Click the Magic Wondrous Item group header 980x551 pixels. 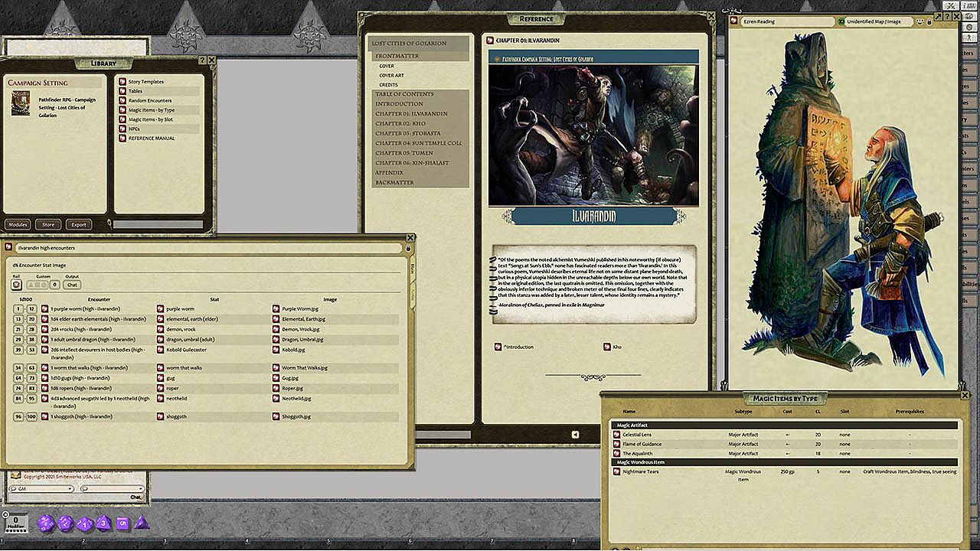coord(785,462)
